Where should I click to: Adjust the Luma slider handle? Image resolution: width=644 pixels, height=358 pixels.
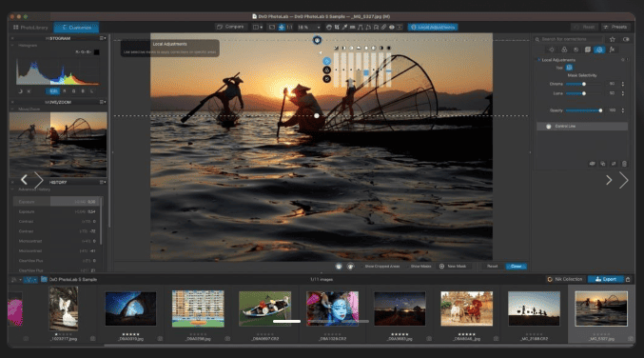[x=584, y=93]
